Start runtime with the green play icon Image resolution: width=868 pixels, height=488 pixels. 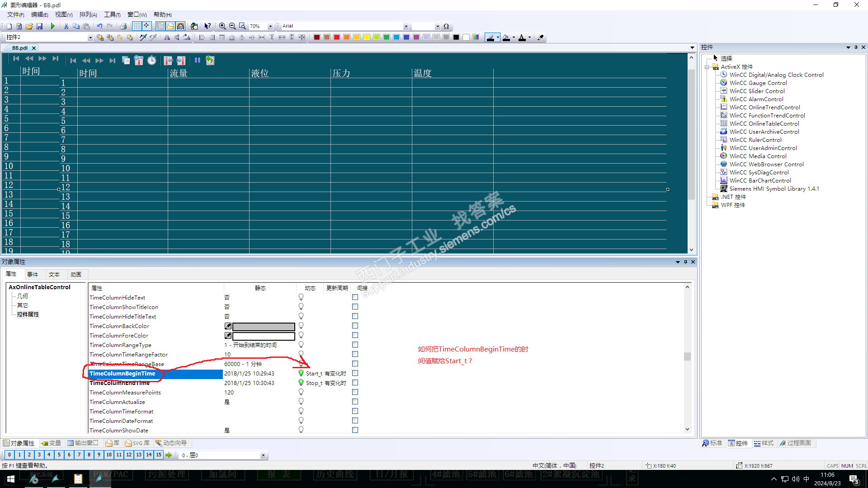(x=53, y=26)
